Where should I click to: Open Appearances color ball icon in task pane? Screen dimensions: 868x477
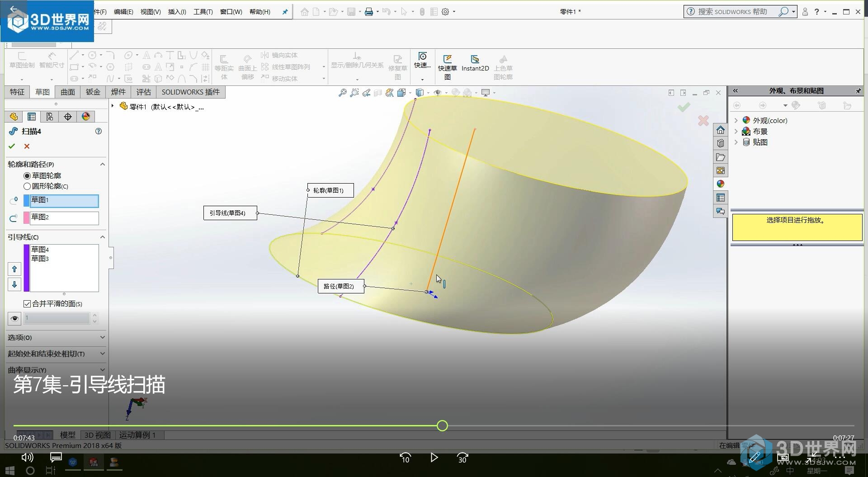[721, 184]
